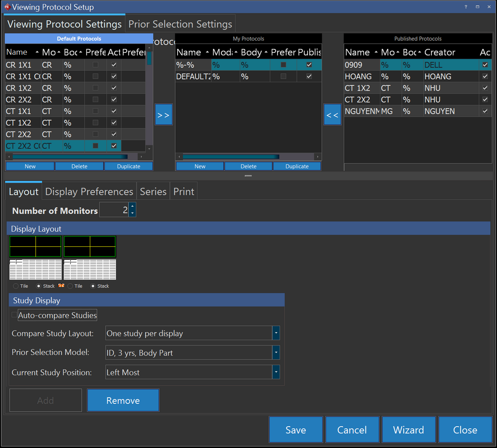Click the orange link icon between monitors
497x448 pixels.
tap(61, 286)
